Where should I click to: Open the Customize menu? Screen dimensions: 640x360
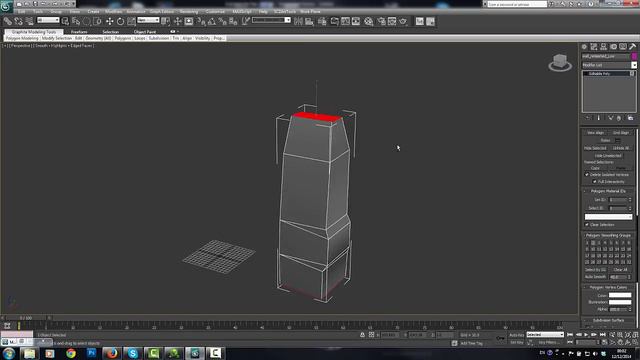[x=215, y=11]
